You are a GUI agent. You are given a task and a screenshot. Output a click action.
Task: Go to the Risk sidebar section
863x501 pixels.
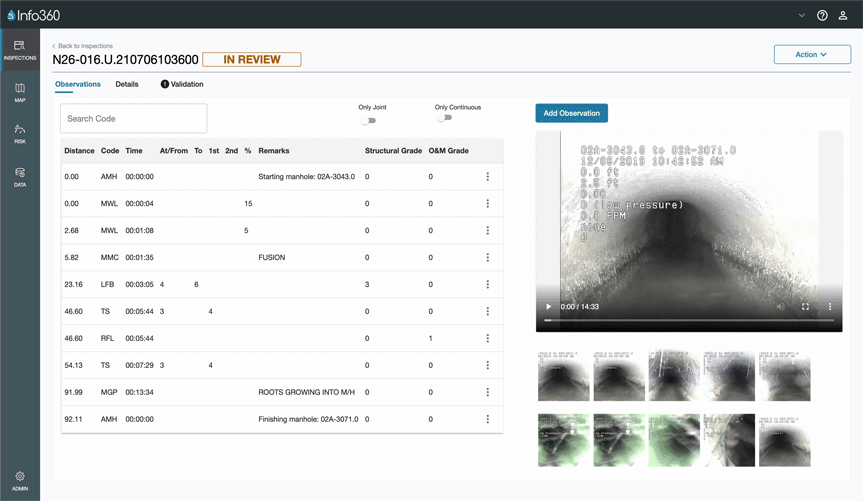19,133
